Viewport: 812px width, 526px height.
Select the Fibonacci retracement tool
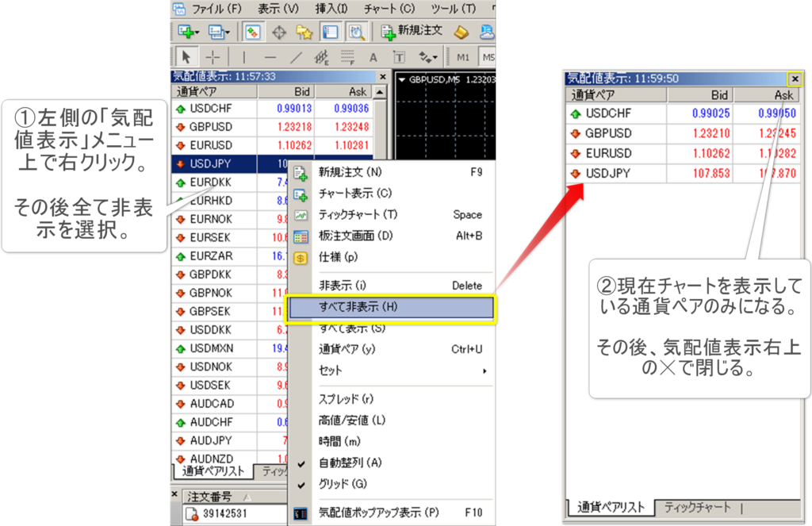[320, 57]
